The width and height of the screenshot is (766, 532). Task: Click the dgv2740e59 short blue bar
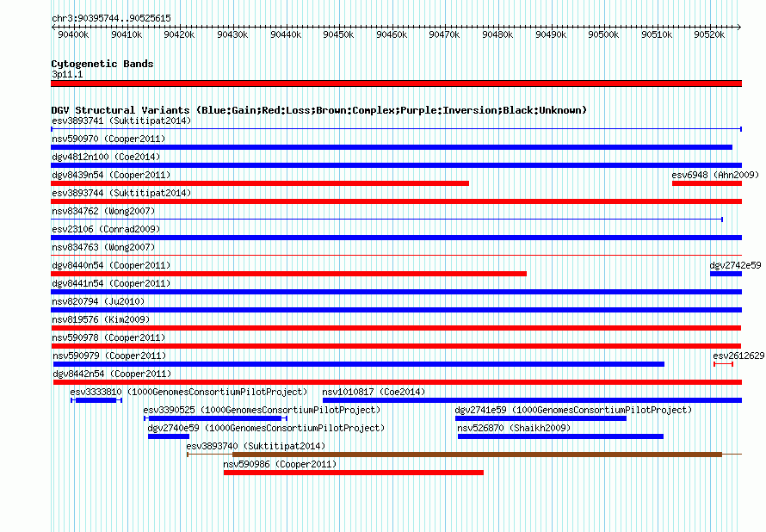169,436
